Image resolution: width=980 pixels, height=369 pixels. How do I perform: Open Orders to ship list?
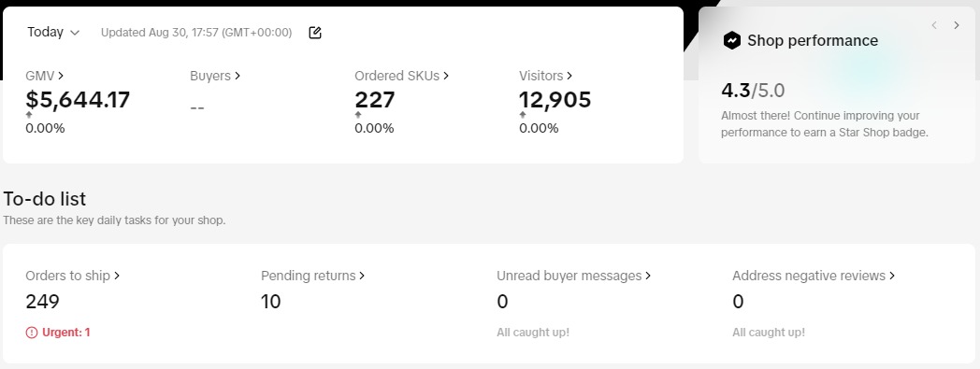coord(73,276)
